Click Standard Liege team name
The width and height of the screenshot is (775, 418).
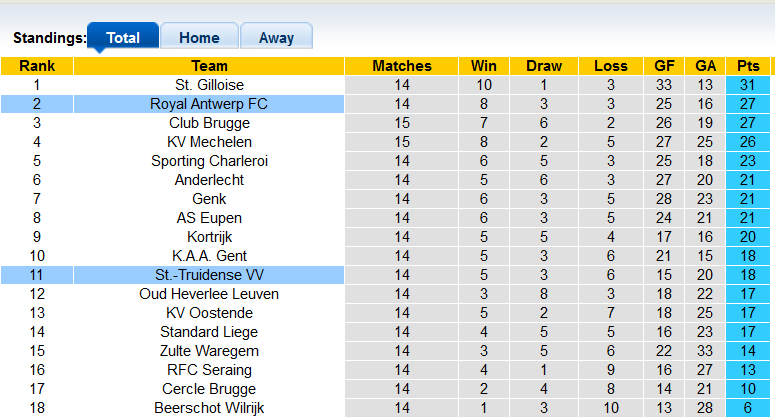tap(209, 332)
